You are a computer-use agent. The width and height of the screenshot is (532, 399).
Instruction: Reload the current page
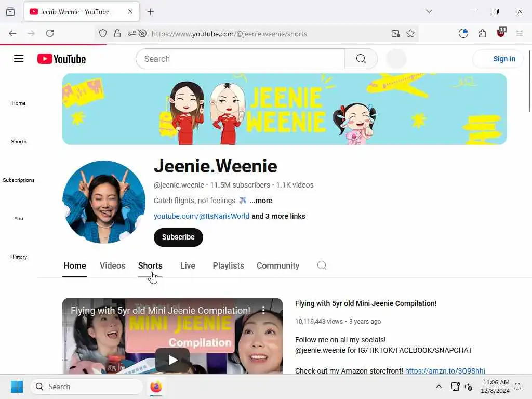pos(50,33)
